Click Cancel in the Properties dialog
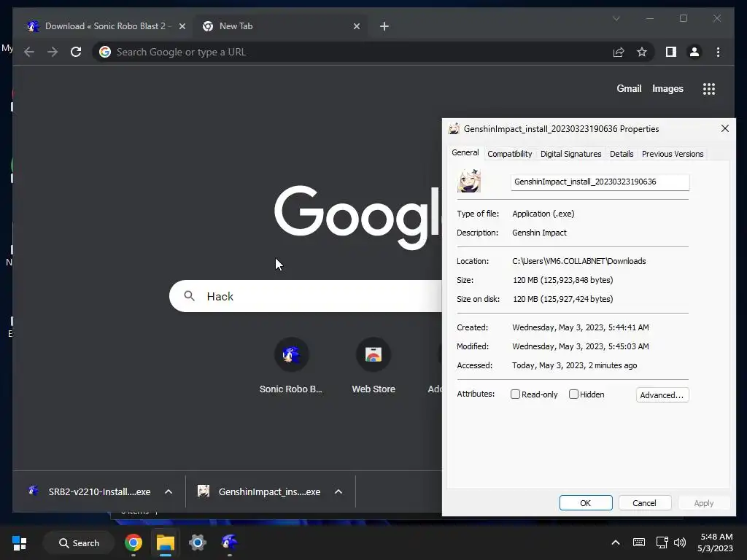 click(x=645, y=503)
